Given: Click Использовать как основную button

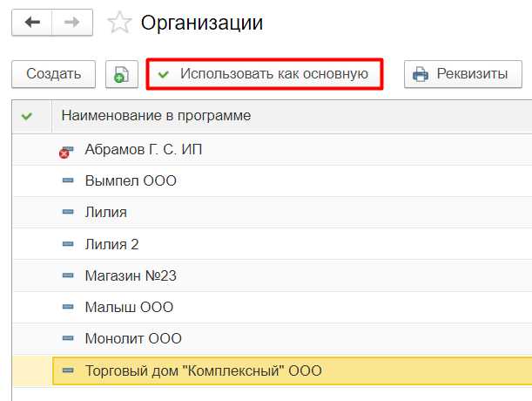Looking at the screenshot, I should 265,74.
